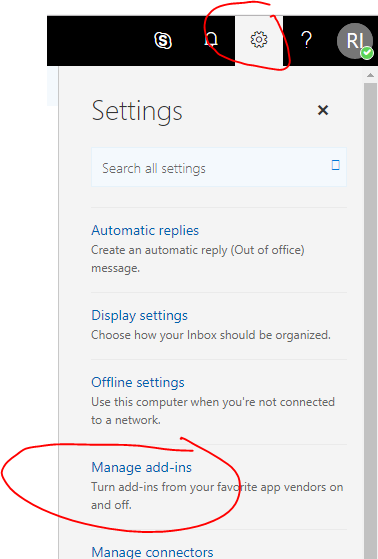The width and height of the screenshot is (378, 559).
Task: Click the scrollbar up arrow
Action: coord(371,75)
